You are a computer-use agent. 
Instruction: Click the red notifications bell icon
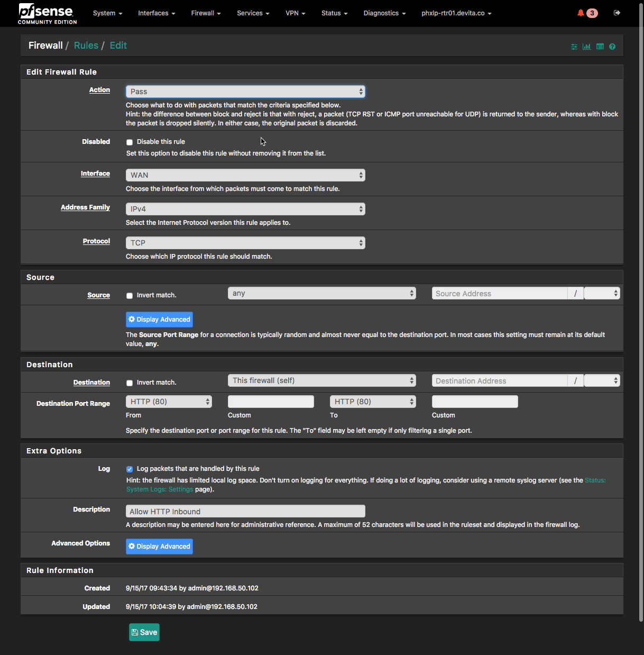coord(581,13)
